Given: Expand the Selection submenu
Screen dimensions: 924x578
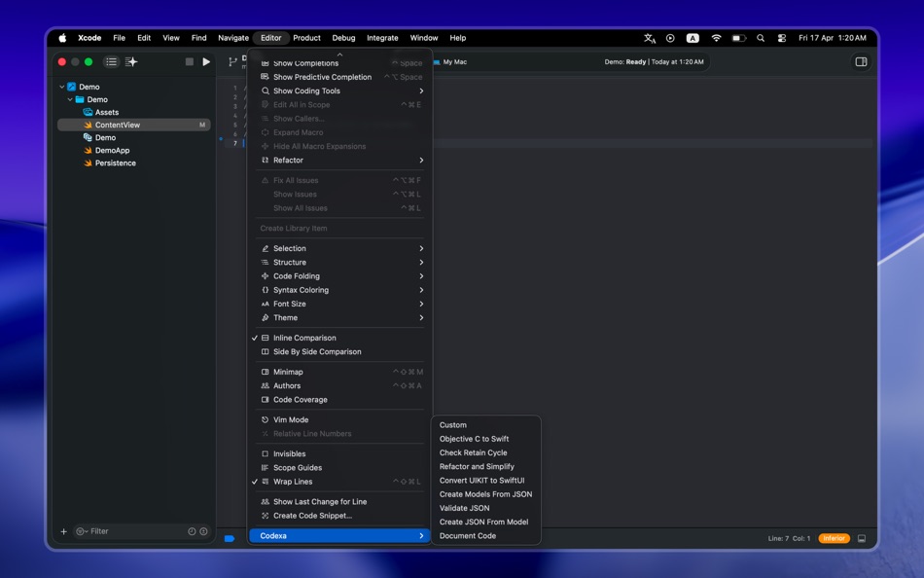Looking at the screenshot, I should (x=340, y=248).
